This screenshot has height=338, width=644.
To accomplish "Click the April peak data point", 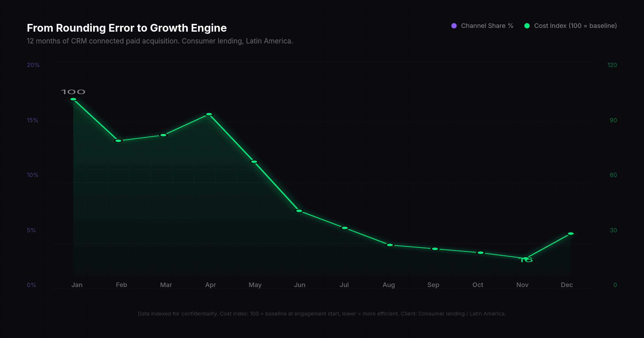I will click(x=209, y=114).
